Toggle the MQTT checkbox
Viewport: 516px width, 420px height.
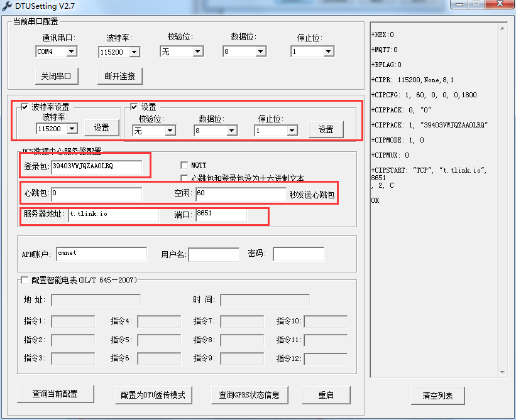(x=185, y=165)
